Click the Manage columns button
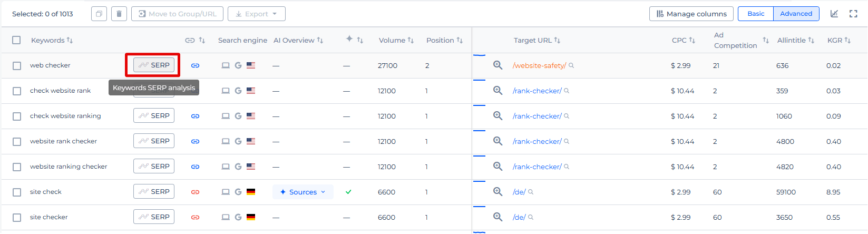This screenshot has height=234, width=868. pyautogui.click(x=691, y=14)
